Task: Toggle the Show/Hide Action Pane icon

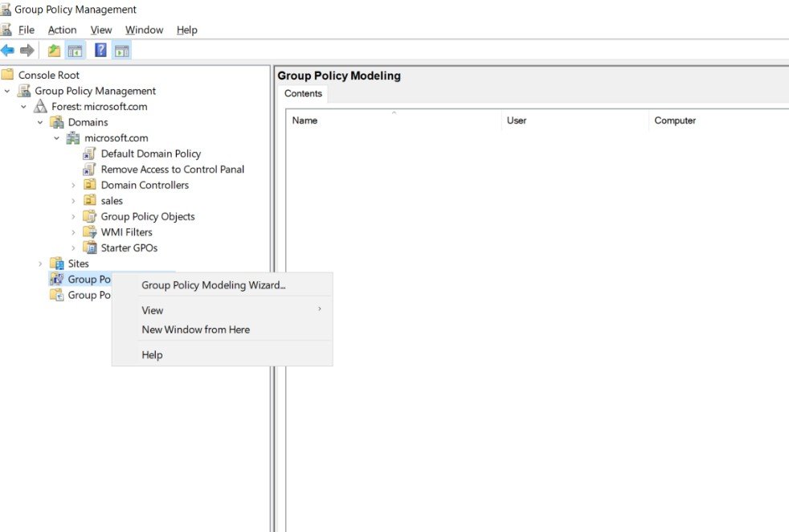Action: coord(122,51)
